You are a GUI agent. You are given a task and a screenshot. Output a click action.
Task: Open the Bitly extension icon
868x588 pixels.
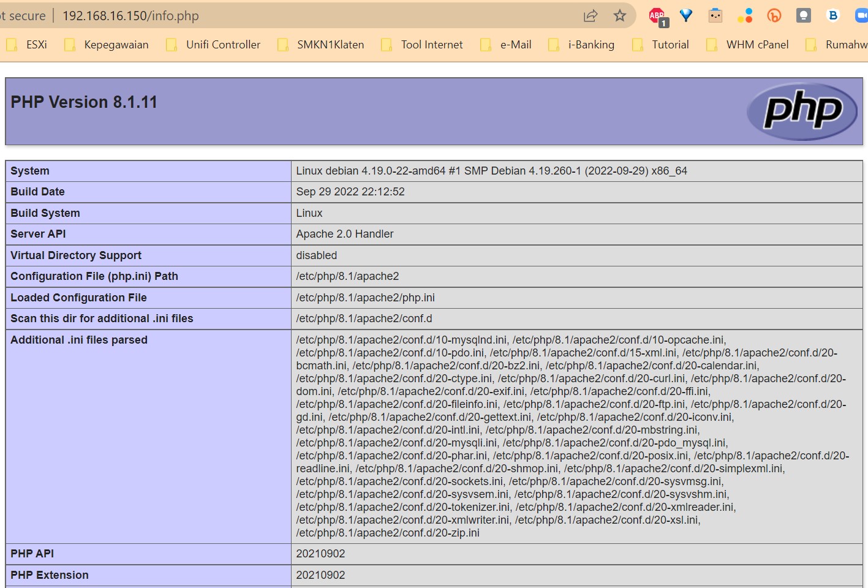[774, 16]
